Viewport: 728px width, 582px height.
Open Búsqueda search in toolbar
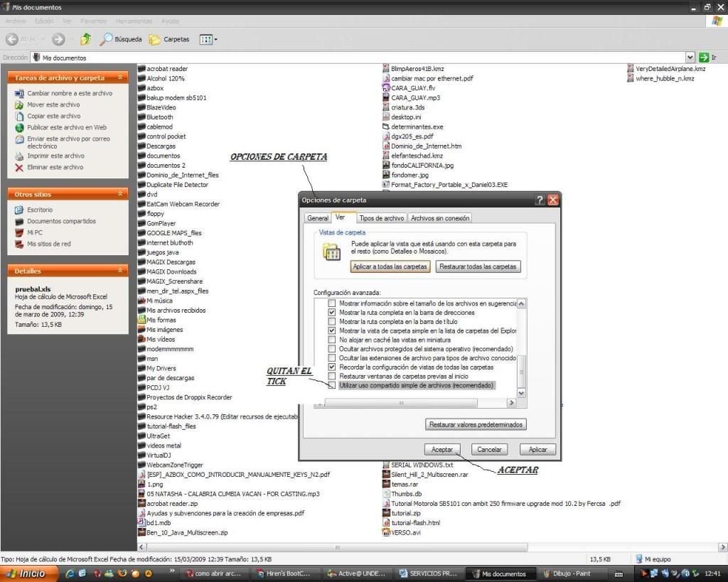tap(121, 40)
